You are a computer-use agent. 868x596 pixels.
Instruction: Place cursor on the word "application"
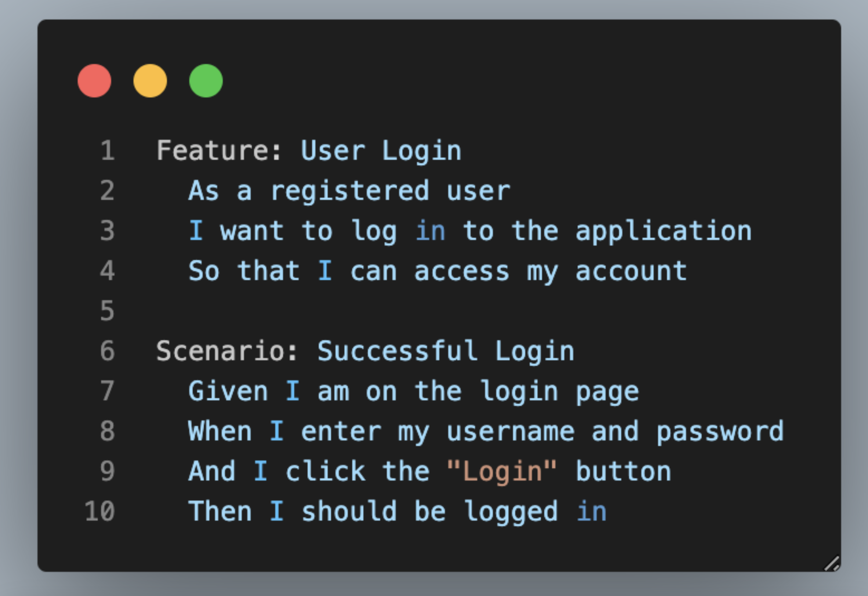663,231
